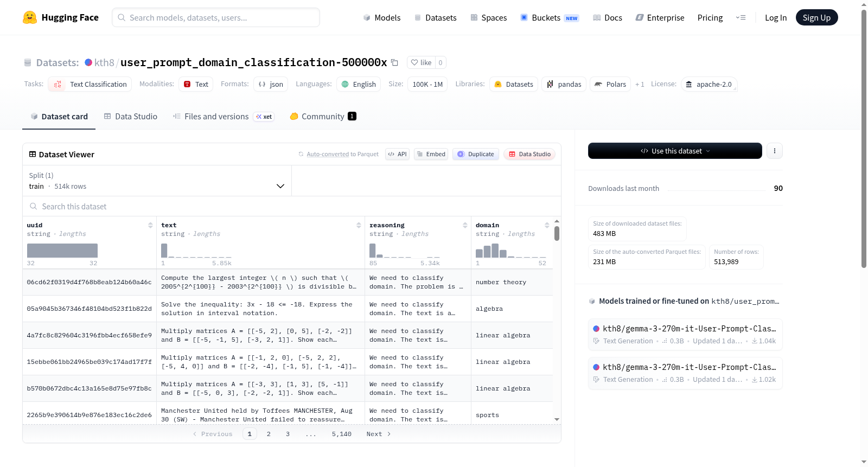Click the Next page button
868x467 pixels.
pyautogui.click(x=378, y=434)
